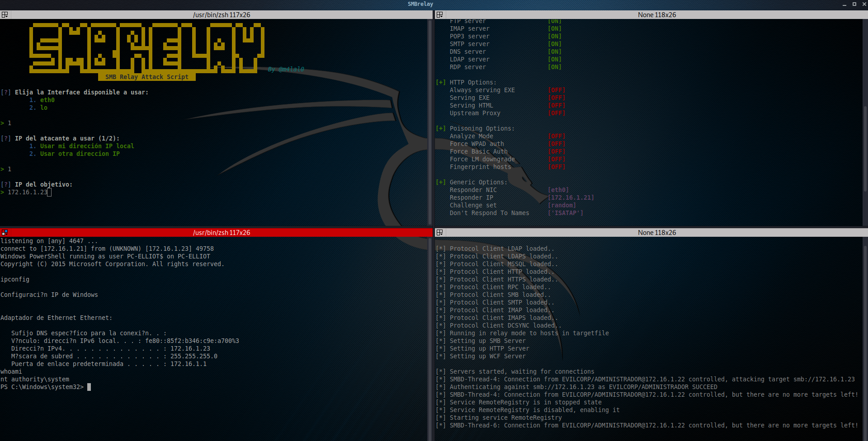Click the 'Generic Options:' heading
868x441 pixels.
478,183
